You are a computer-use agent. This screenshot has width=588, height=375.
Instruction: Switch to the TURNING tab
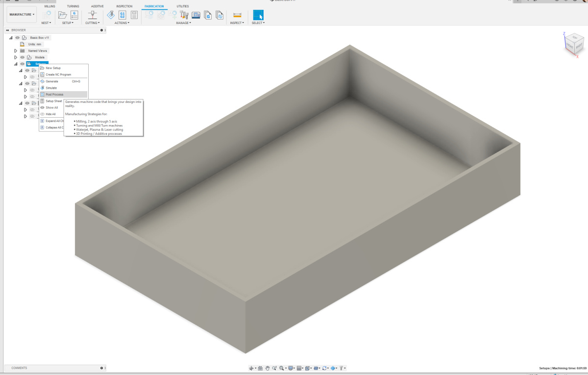tap(73, 6)
